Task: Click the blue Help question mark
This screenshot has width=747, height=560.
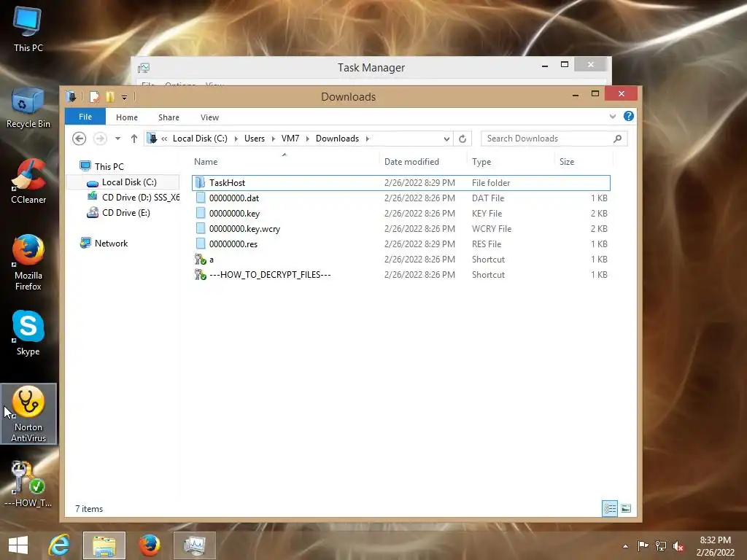Action: pyautogui.click(x=629, y=116)
